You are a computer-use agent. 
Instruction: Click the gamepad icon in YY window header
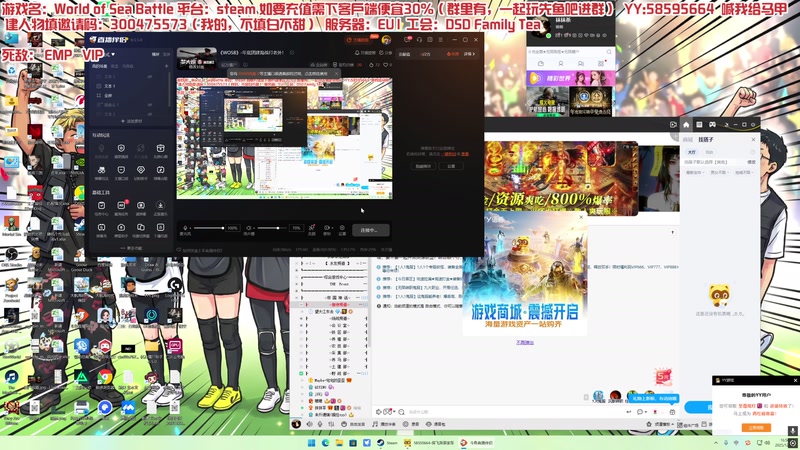[713, 124]
